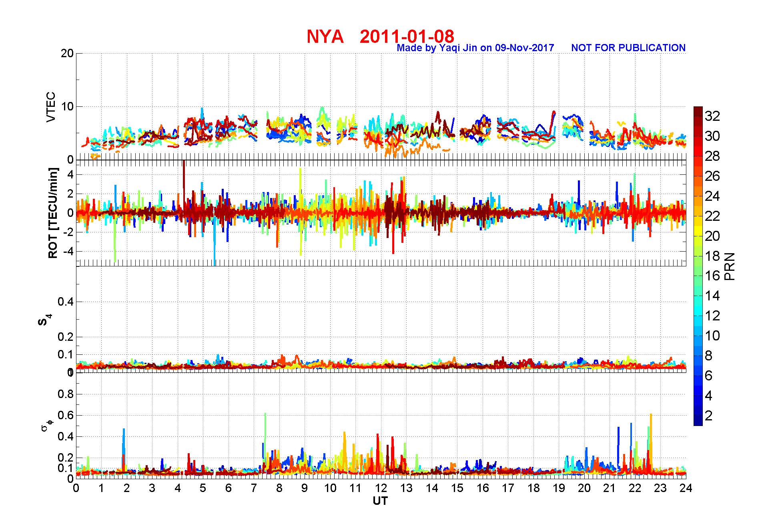Image resolution: width=762 pixels, height=532 pixels.
Task: Click x-axis tick label 7
Action: 254,488
